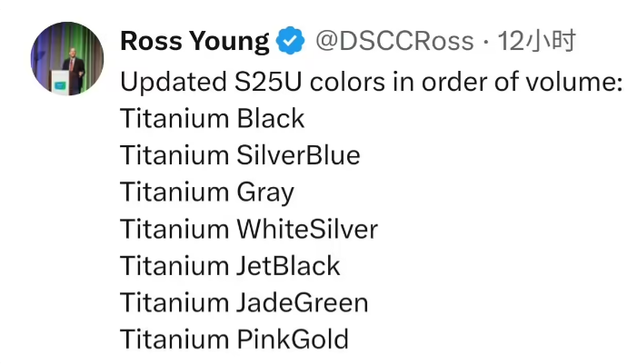
Task: Select the Titanium JetBlack line
Action: click(230, 266)
